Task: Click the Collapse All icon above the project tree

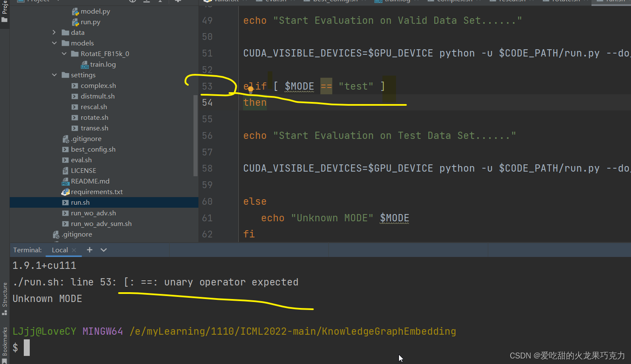Action: [x=147, y=1]
